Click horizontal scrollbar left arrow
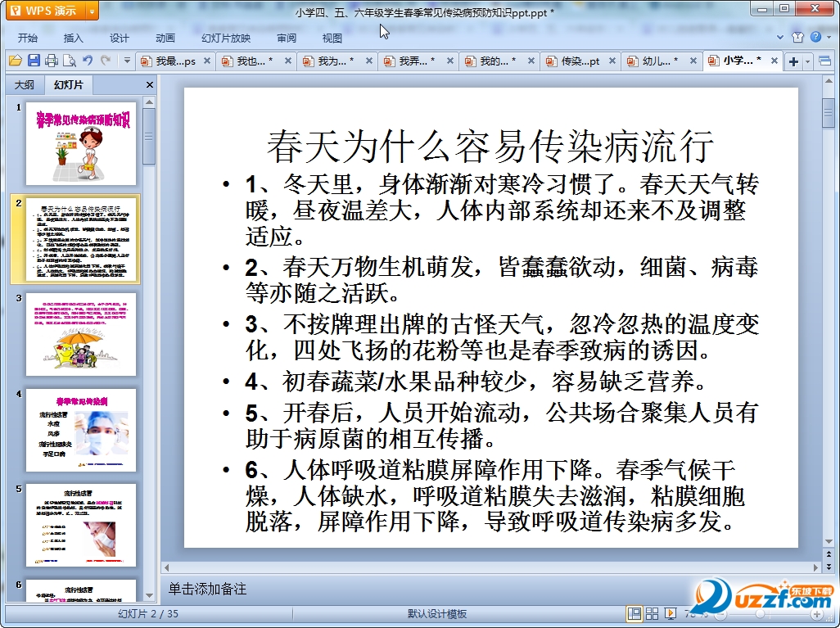The width and height of the screenshot is (840, 628). [x=166, y=567]
